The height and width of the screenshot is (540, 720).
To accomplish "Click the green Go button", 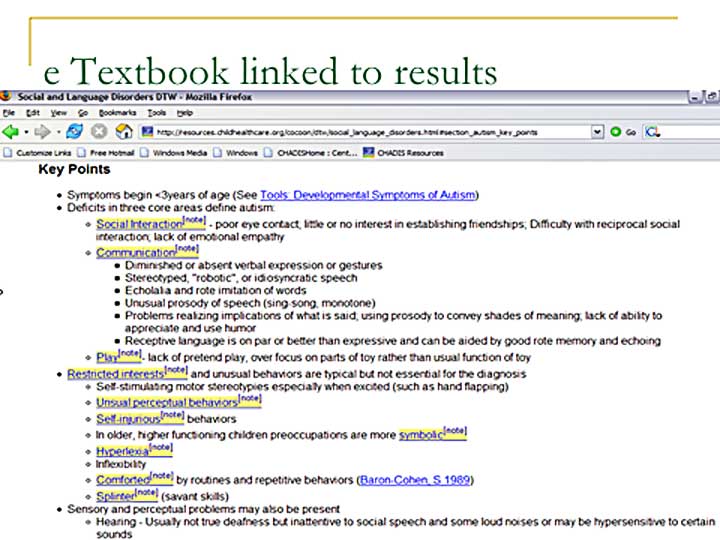I will coord(622,132).
